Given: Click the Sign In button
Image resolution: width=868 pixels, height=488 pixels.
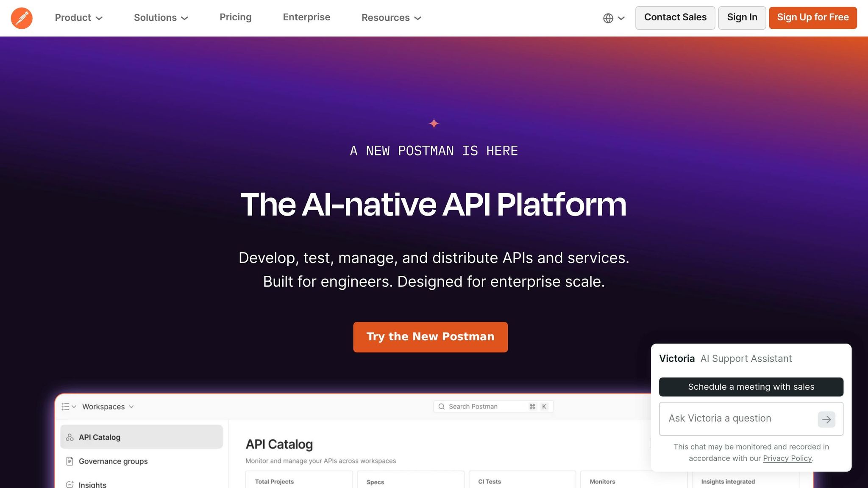Looking at the screenshot, I should pos(742,18).
